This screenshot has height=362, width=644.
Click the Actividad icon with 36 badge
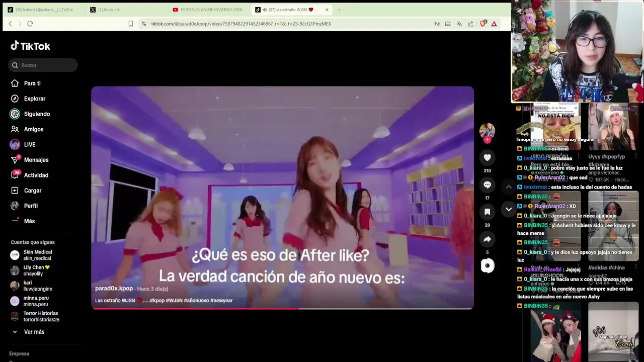pyautogui.click(x=15, y=174)
